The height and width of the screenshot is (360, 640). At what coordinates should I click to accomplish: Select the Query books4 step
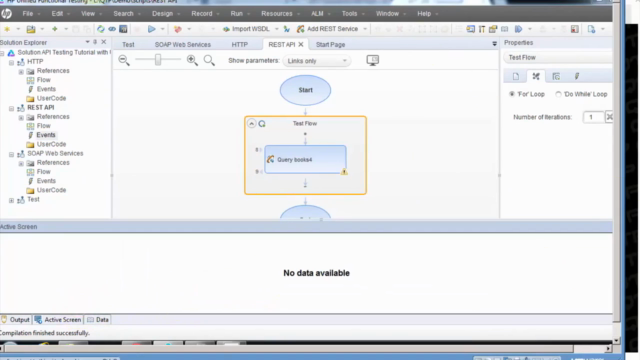click(x=305, y=160)
